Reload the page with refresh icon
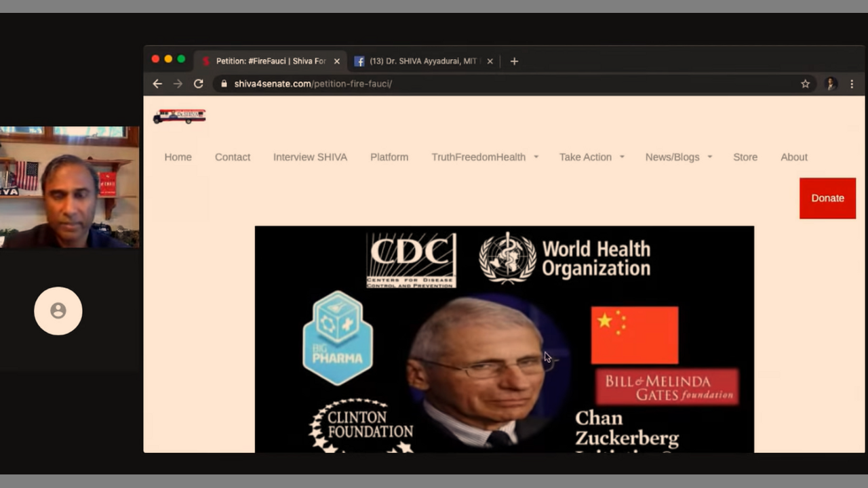 198,83
